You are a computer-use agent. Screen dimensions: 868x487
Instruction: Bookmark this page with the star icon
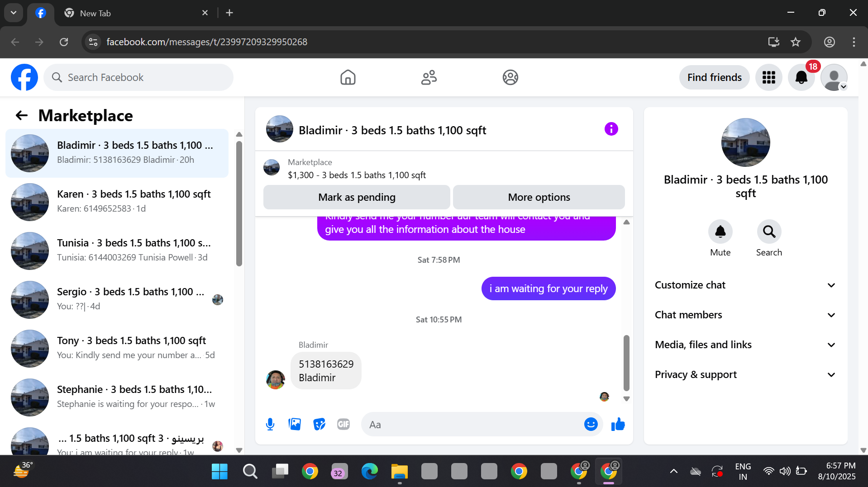click(795, 42)
